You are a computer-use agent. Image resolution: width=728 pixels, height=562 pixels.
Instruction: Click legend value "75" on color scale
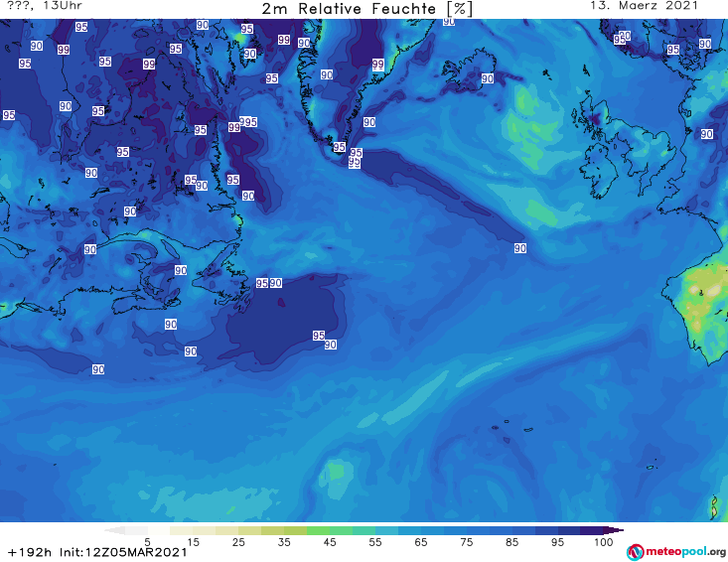pyautogui.click(x=466, y=542)
